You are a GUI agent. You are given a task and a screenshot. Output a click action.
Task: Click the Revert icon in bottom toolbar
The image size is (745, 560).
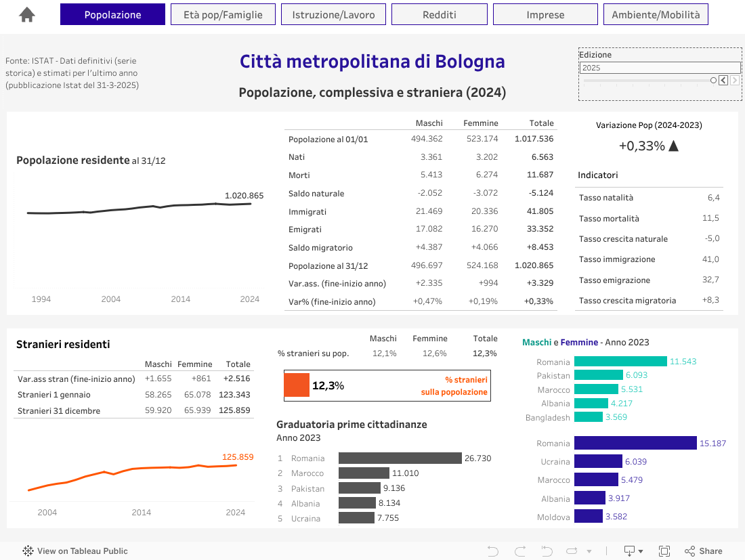[x=547, y=551]
